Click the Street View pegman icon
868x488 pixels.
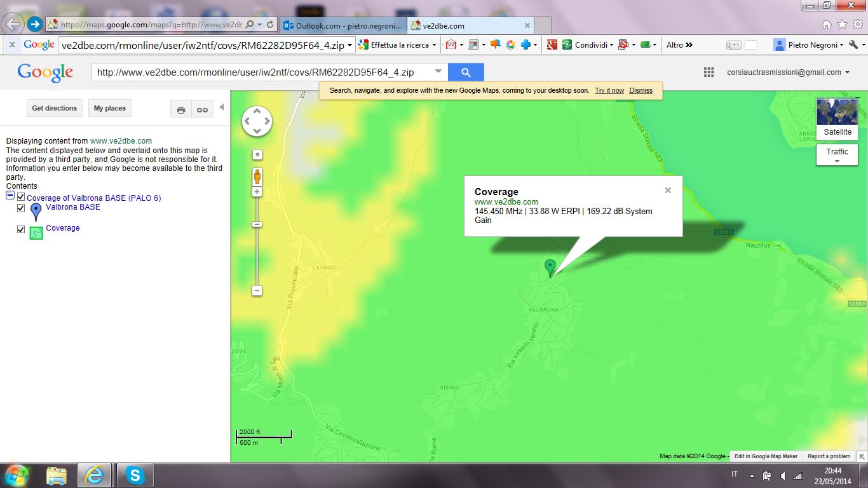[x=257, y=176]
